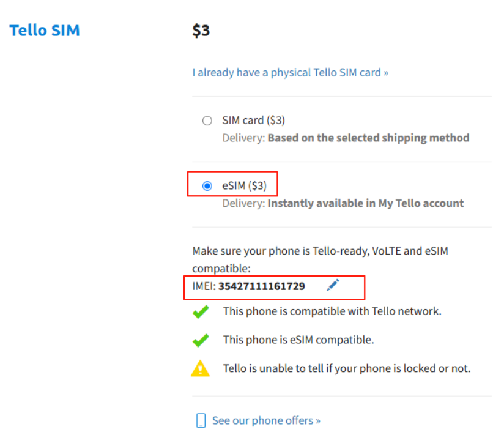This screenshot has height=432, width=504.
Task: Click the phone icon near phone offers
Action: [x=201, y=420]
